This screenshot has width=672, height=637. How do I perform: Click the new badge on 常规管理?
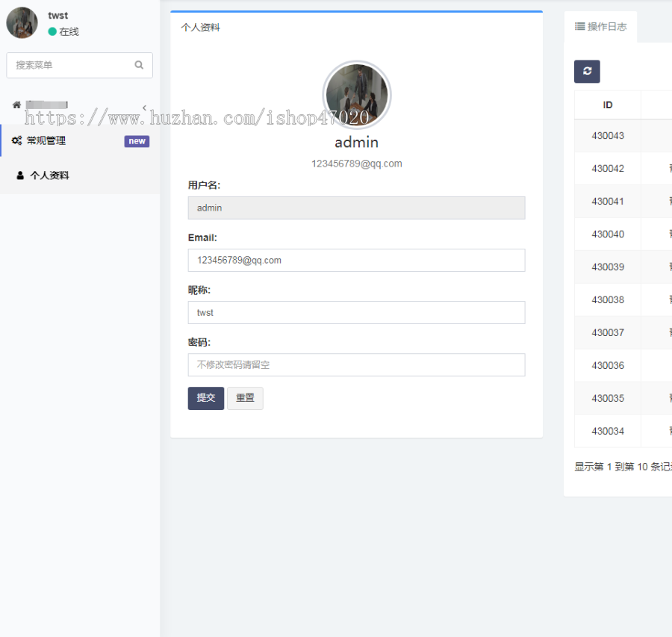coord(137,141)
